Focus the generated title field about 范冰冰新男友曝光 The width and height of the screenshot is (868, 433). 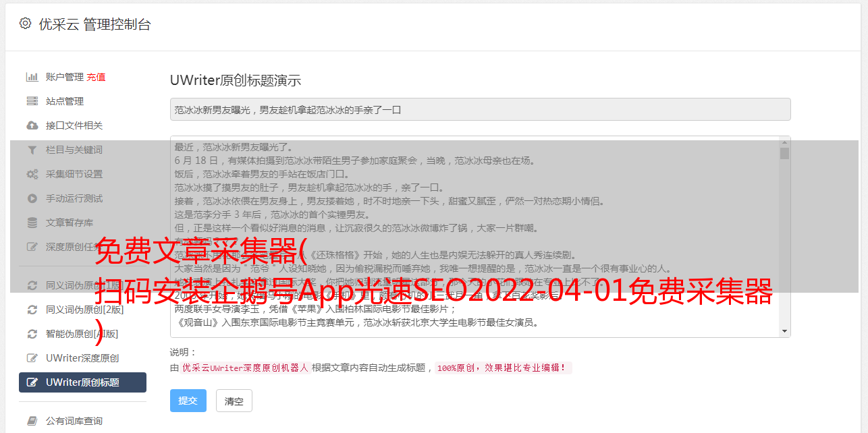pyautogui.click(x=480, y=109)
